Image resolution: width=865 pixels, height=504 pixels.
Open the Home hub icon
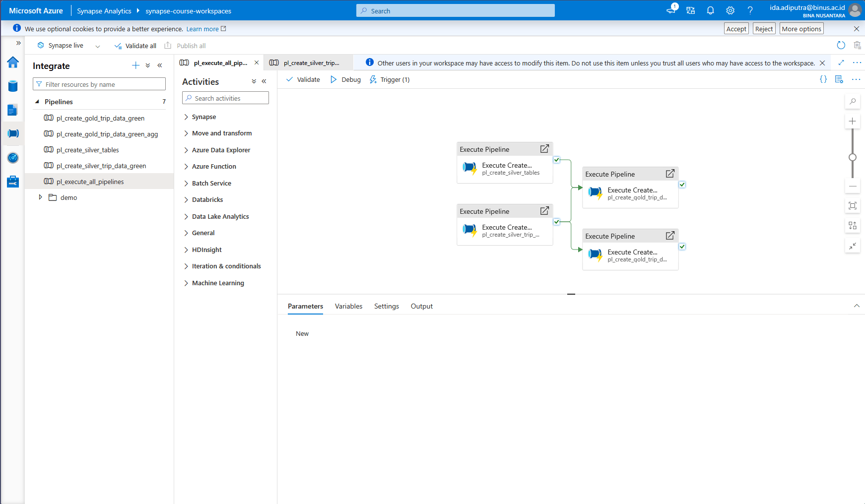click(x=13, y=62)
